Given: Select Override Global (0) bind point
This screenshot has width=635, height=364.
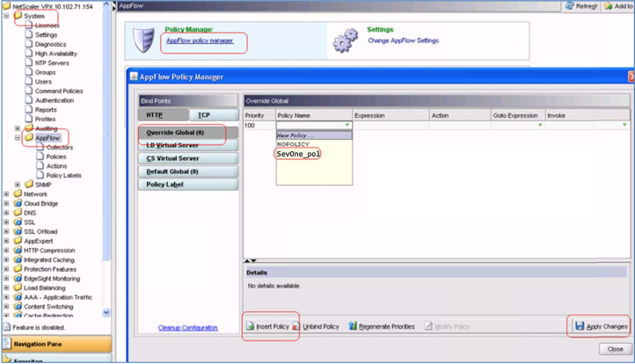Looking at the screenshot, I should (x=188, y=133).
